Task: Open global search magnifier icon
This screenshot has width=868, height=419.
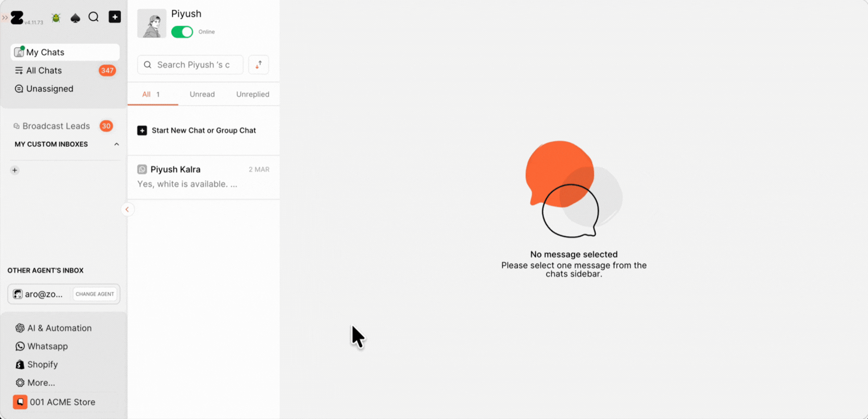Action: click(x=94, y=17)
